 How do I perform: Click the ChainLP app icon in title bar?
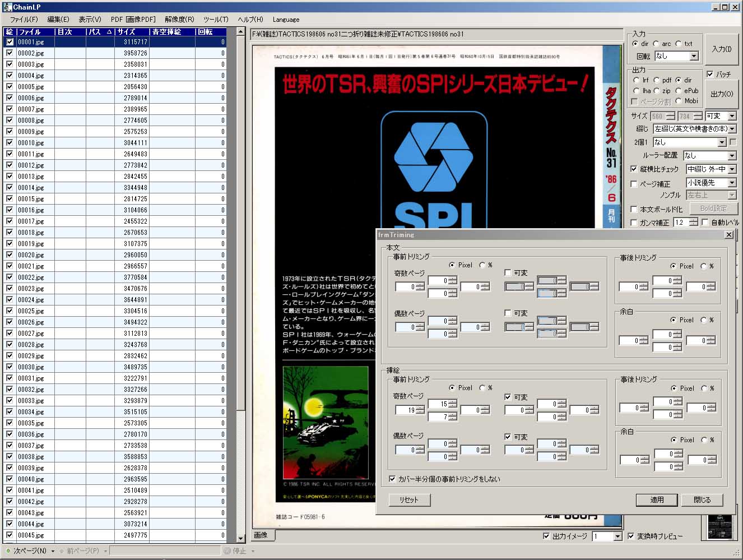(7, 7)
